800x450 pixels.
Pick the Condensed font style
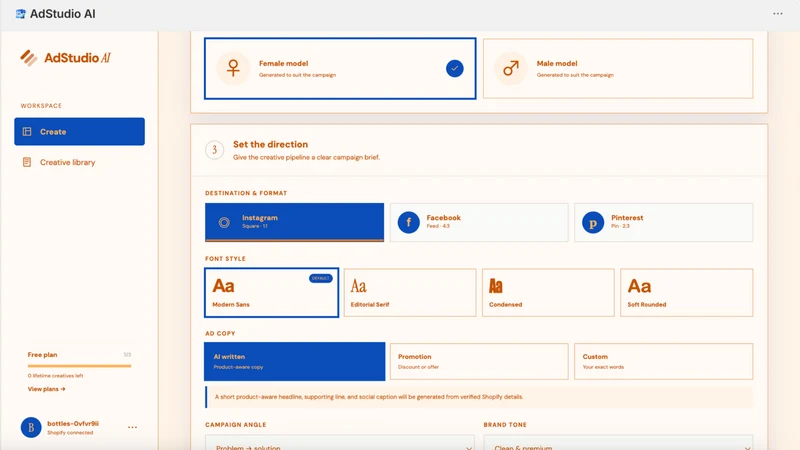click(548, 293)
